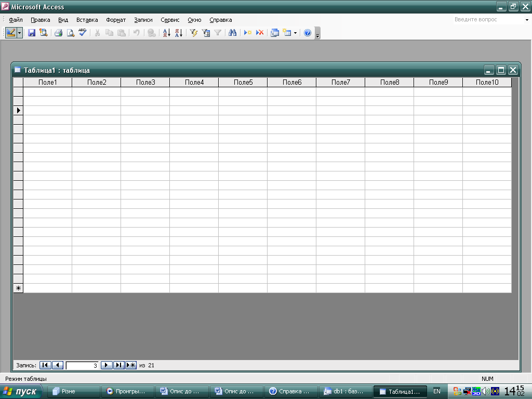Paste with the clipboard icon
Image resolution: width=532 pixels, height=399 pixels.
coord(121,33)
